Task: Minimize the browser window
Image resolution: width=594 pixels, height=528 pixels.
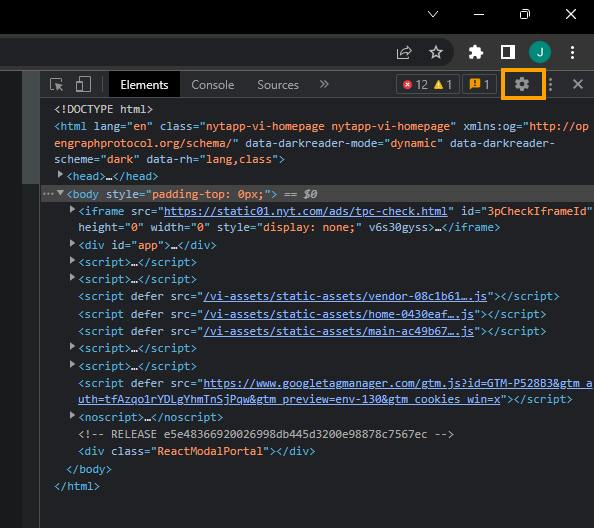Action: (x=479, y=14)
